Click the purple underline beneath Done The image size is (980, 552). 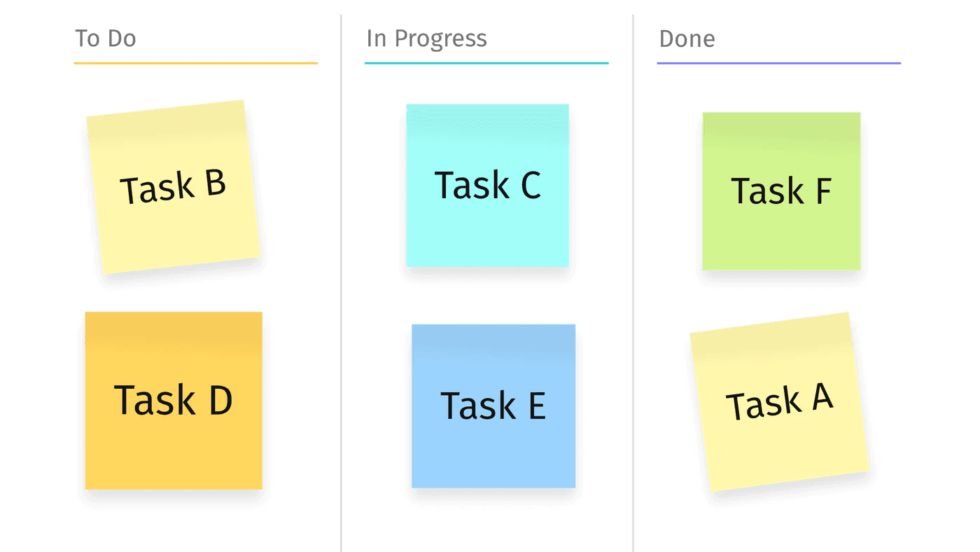tap(778, 63)
